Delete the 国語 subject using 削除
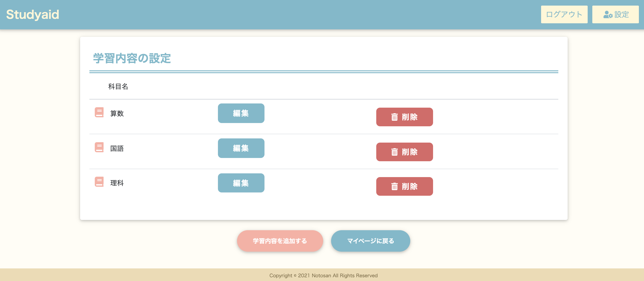This screenshot has height=281, width=644. 404,152
